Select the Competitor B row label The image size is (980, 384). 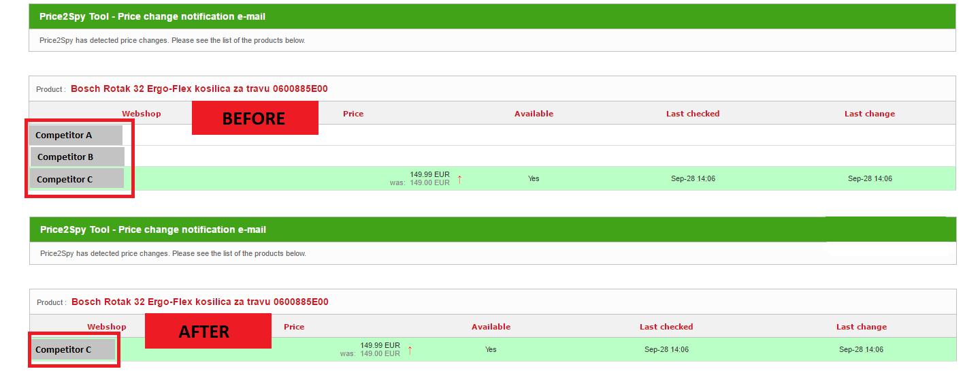(77, 157)
